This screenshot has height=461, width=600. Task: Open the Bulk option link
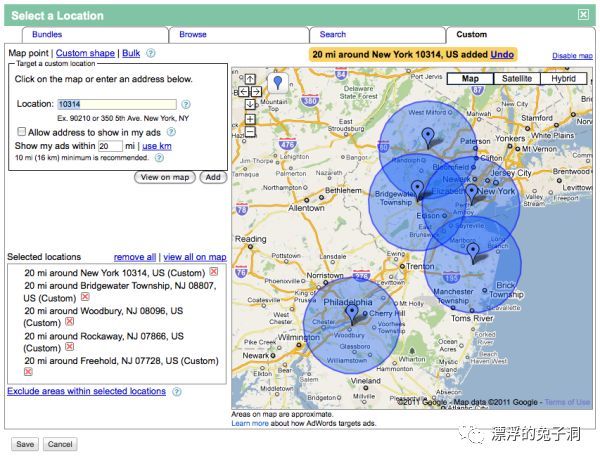tap(131, 53)
